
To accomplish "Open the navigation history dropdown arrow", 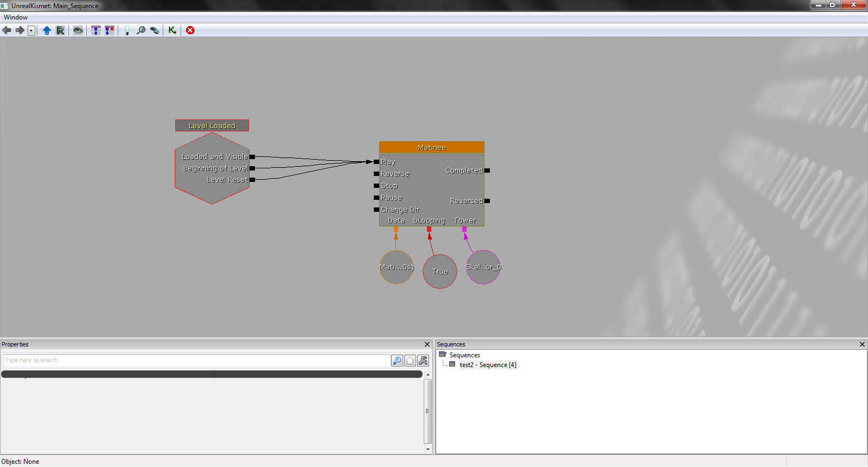I will coord(31,30).
